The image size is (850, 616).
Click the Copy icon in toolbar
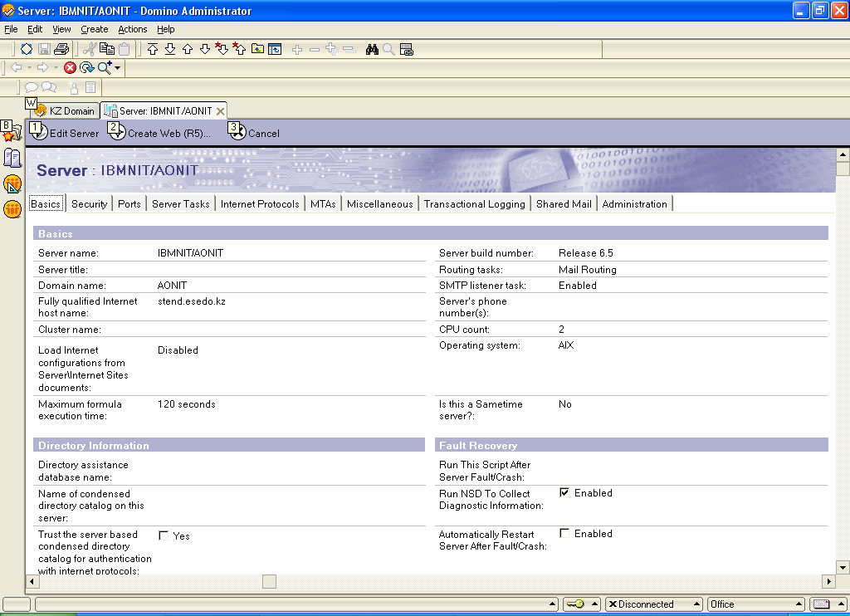[107, 49]
